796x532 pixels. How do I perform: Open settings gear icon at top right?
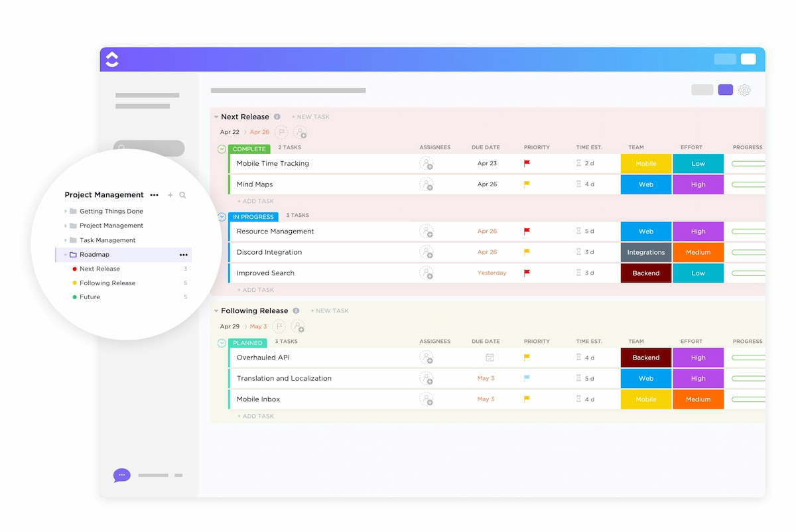click(x=744, y=90)
